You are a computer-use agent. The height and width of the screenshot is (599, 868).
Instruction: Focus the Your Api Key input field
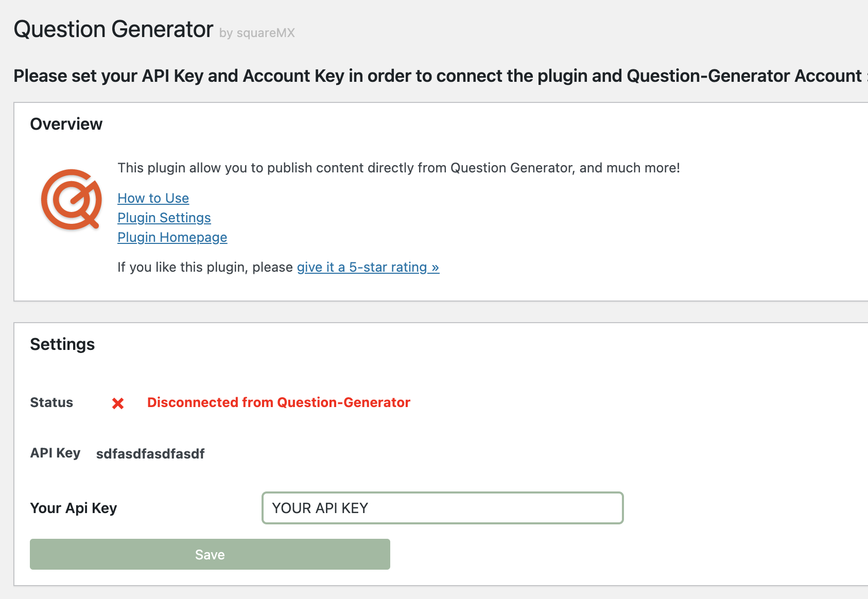pos(443,508)
